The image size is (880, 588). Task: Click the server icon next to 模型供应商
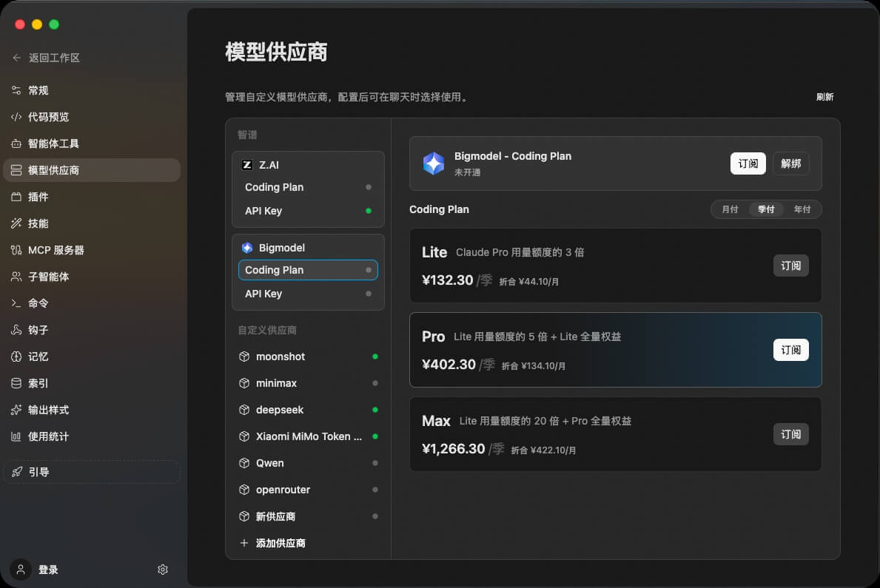click(16, 170)
